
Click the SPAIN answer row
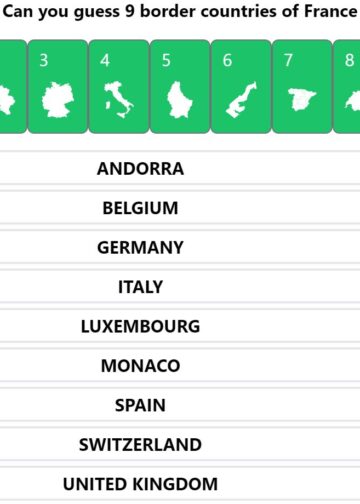click(180, 405)
